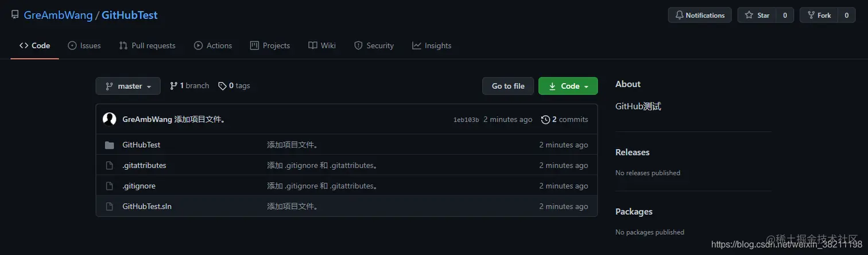Click the folder icon of GitHubTest directory
868x255 pixels.
[109, 145]
